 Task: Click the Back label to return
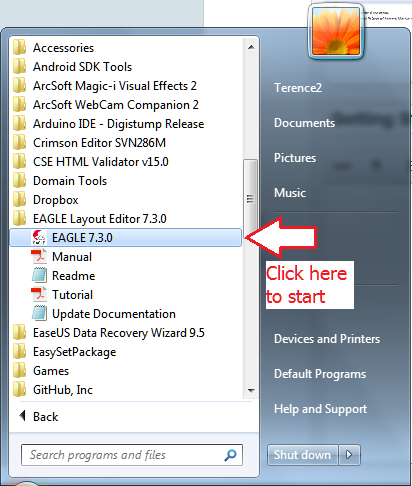click(45, 417)
